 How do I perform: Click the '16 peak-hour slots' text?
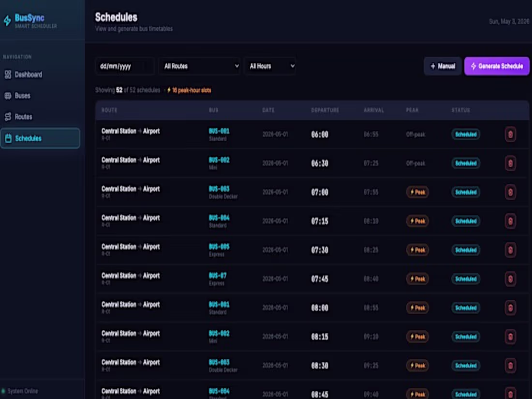click(x=192, y=90)
